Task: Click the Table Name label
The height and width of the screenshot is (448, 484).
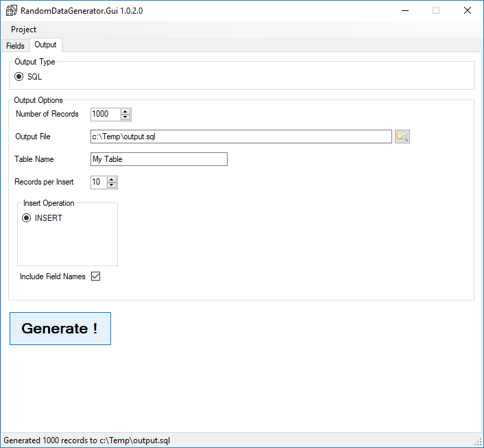Action: [x=34, y=159]
